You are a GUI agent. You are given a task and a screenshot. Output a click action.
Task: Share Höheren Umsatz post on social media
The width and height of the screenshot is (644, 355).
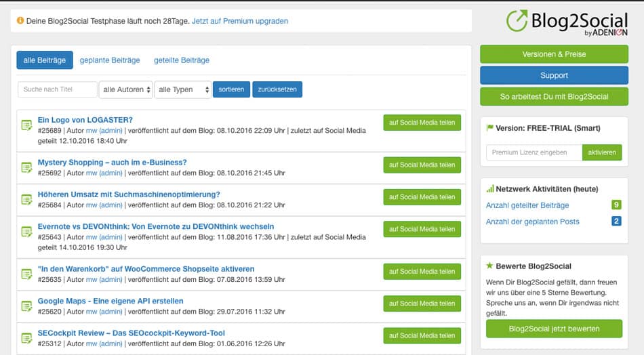422,197
